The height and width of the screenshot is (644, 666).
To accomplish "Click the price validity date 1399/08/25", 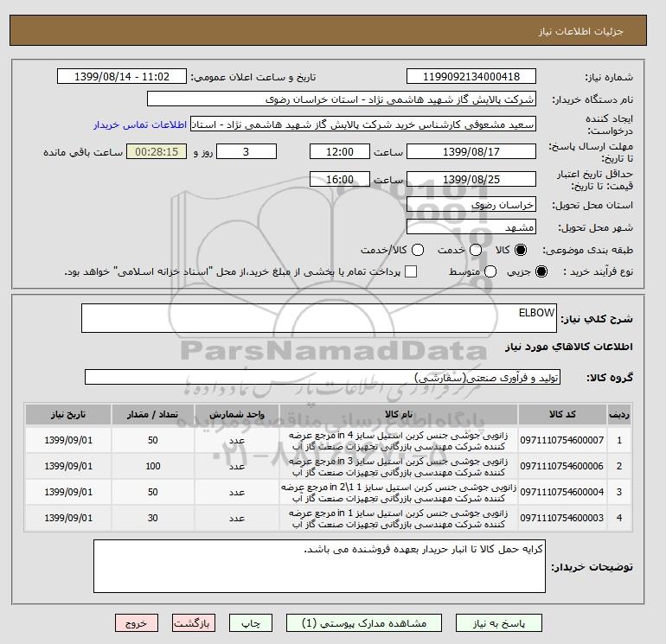I will pos(471,179).
